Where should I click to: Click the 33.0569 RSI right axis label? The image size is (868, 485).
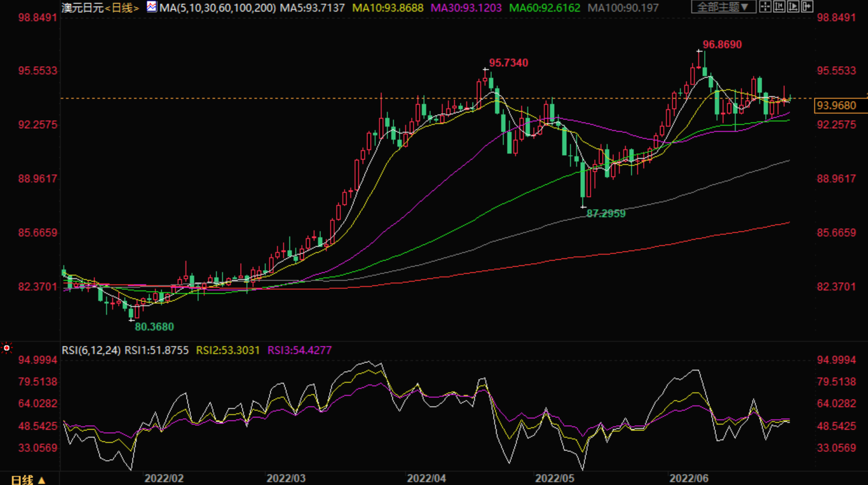point(837,448)
